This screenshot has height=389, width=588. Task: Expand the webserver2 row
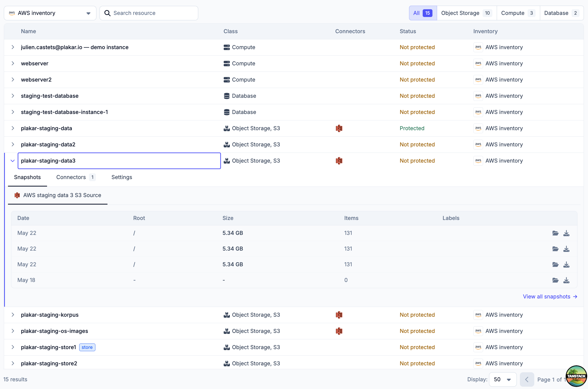[x=13, y=80]
